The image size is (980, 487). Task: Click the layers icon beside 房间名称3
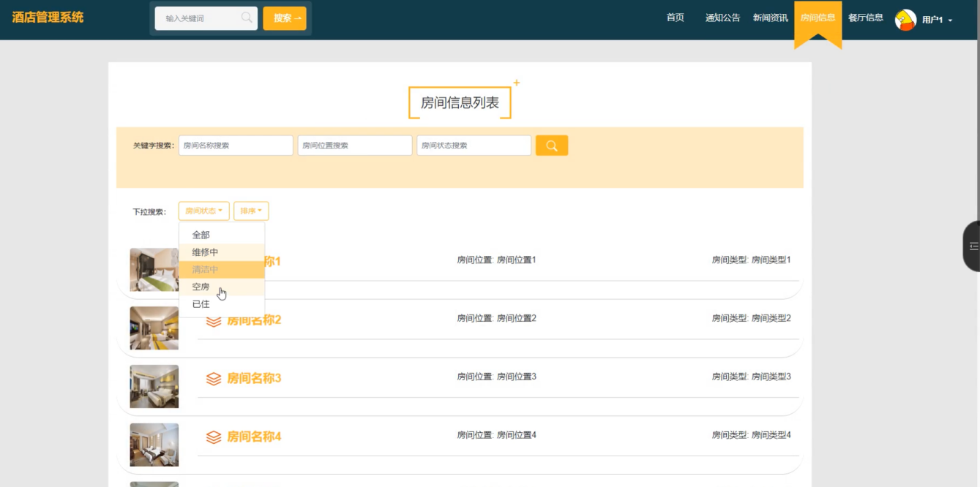click(213, 379)
